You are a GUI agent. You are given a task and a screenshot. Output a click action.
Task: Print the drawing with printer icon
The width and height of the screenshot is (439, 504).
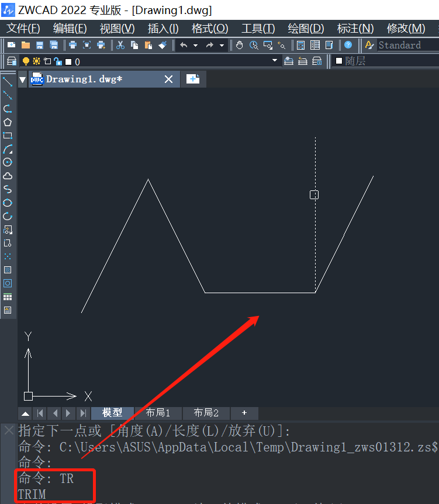tap(72, 45)
